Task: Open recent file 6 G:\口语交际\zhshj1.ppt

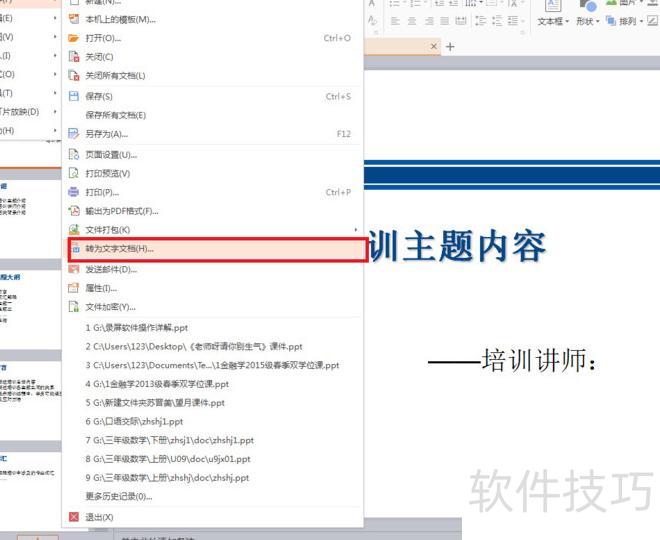Action: pos(212,421)
